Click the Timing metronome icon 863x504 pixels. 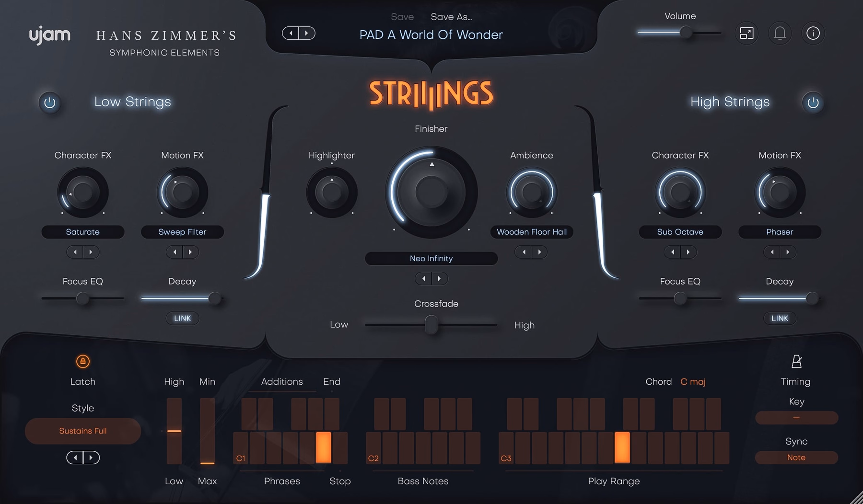click(796, 361)
